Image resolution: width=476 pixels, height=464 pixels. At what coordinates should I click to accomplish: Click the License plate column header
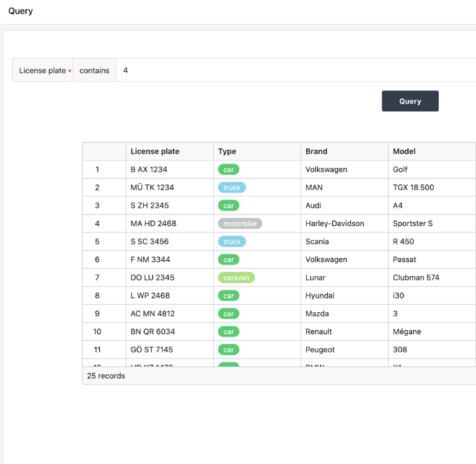[x=170, y=151]
